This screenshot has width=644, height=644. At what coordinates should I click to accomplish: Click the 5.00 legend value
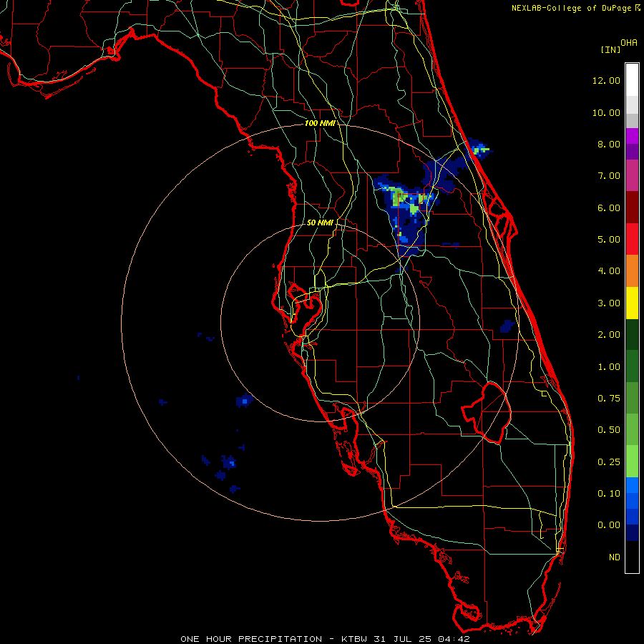click(x=609, y=240)
